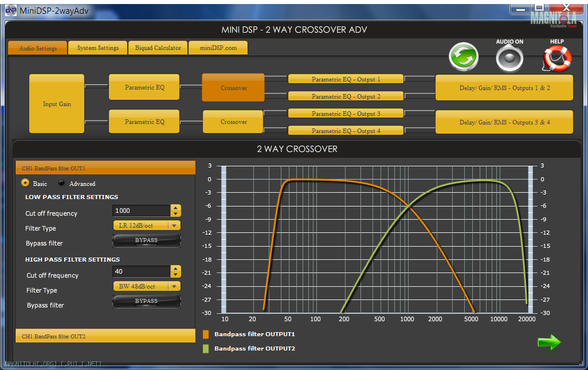Open Parametric EQ - Output 3
This screenshot has height=370, width=588.
(x=346, y=114)
